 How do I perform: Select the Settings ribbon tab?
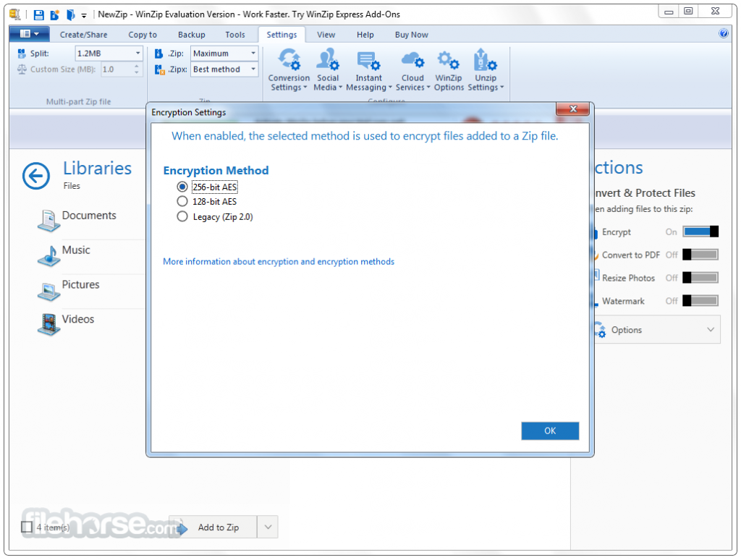click(x=281, y=35)
